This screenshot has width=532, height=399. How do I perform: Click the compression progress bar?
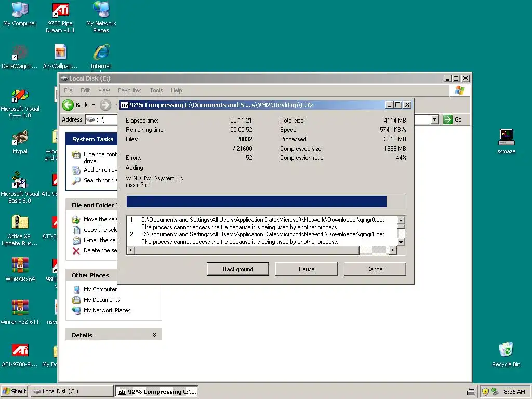point(265,201)
